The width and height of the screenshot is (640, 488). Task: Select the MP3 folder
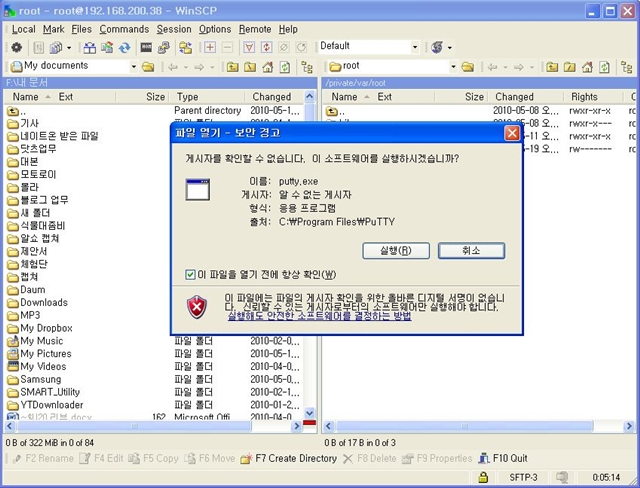(x=24, y=315)
